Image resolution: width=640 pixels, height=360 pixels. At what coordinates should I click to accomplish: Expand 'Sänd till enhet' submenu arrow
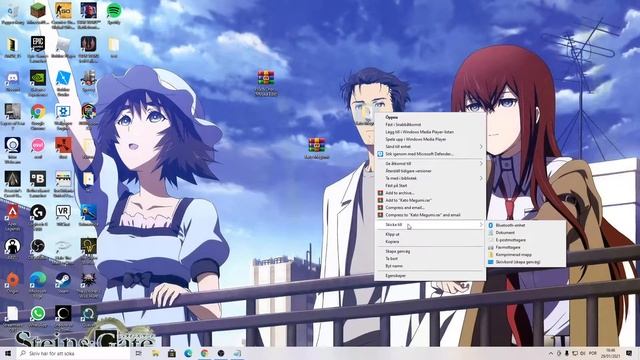[481, 147]
